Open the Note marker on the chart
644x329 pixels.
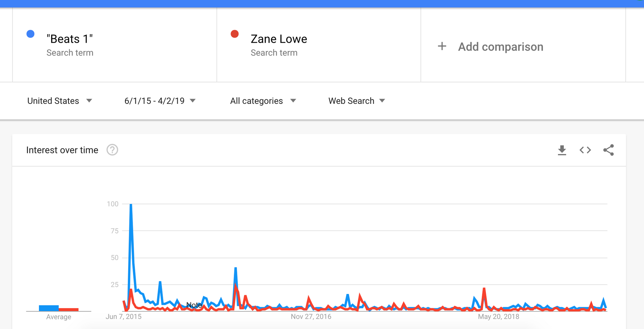click(x=194, y=305)
